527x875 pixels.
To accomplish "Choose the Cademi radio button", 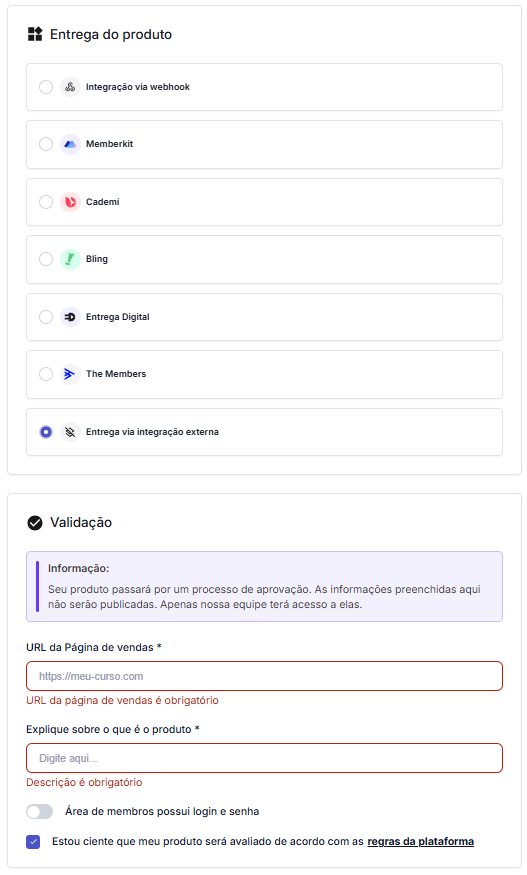I will coord(46,202).
